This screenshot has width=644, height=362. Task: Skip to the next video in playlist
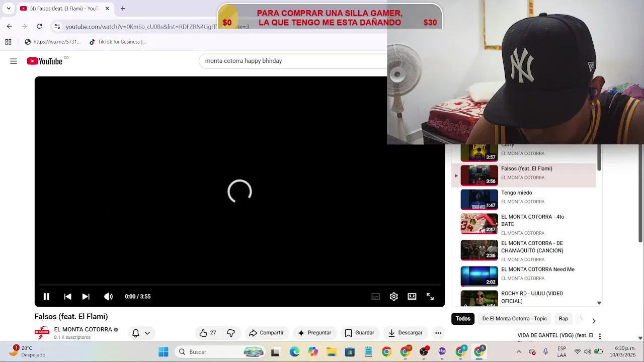86,297
